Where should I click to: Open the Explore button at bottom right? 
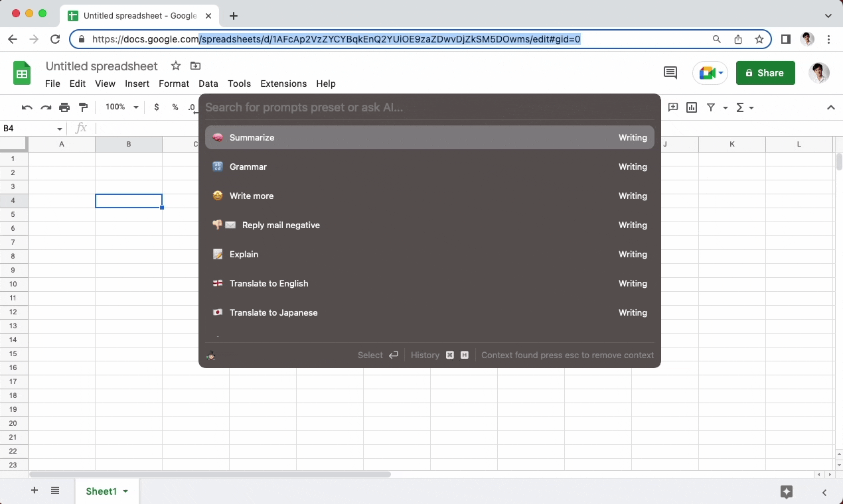(787, 491)
